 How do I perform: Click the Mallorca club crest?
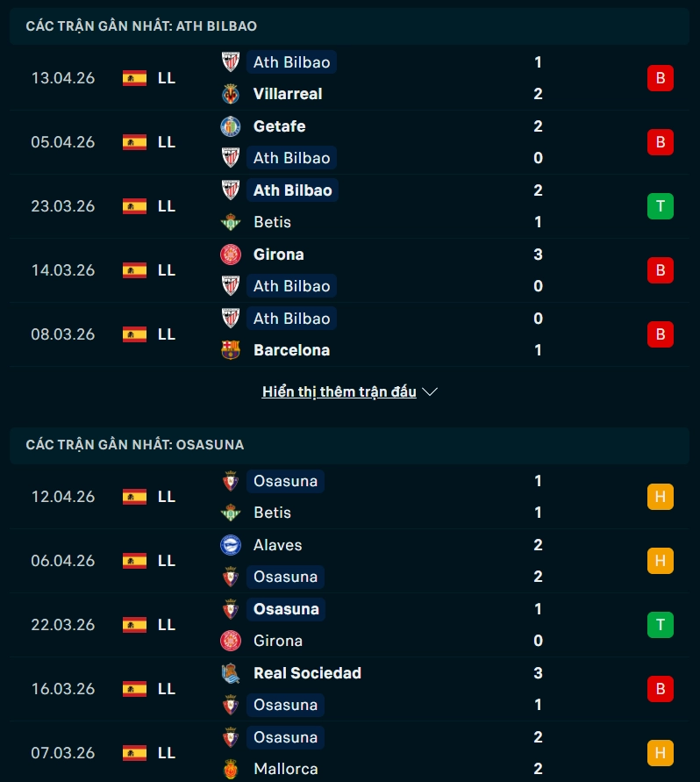(x=230, y=769)
